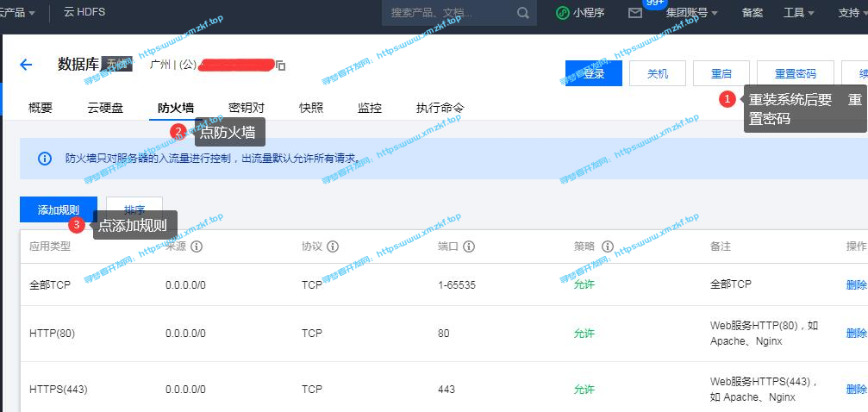Click the blue 登录 button
The image size is (868, 412).
594,73
